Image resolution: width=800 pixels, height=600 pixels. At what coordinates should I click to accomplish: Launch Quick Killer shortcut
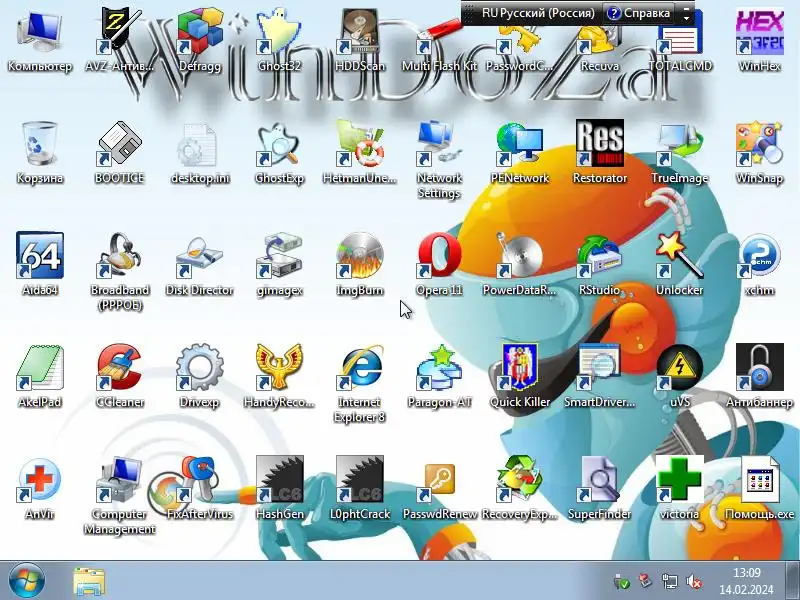(519, 376)
